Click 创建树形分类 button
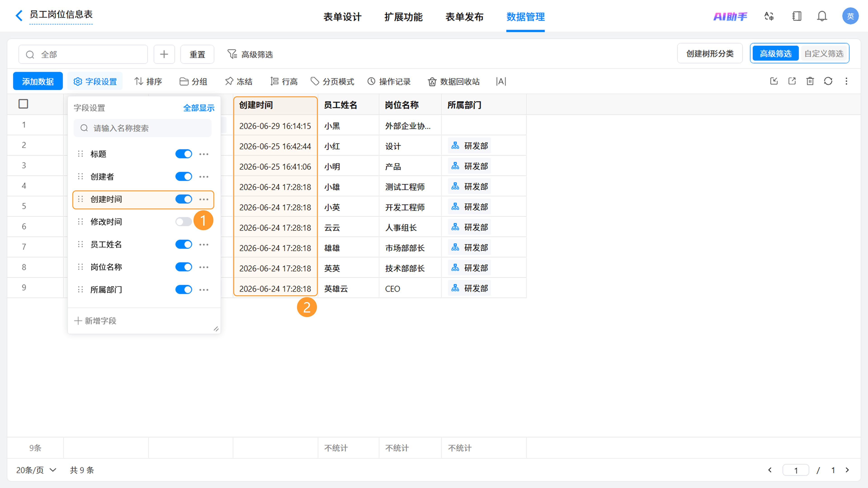868x488 pixels. (x=710, y=53)
